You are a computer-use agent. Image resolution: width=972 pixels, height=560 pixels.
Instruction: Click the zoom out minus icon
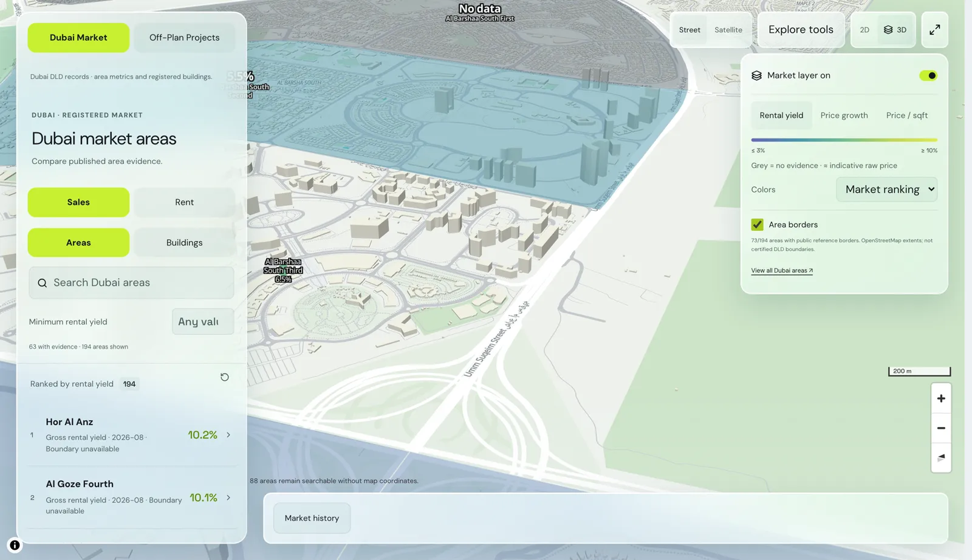[941, 428]
